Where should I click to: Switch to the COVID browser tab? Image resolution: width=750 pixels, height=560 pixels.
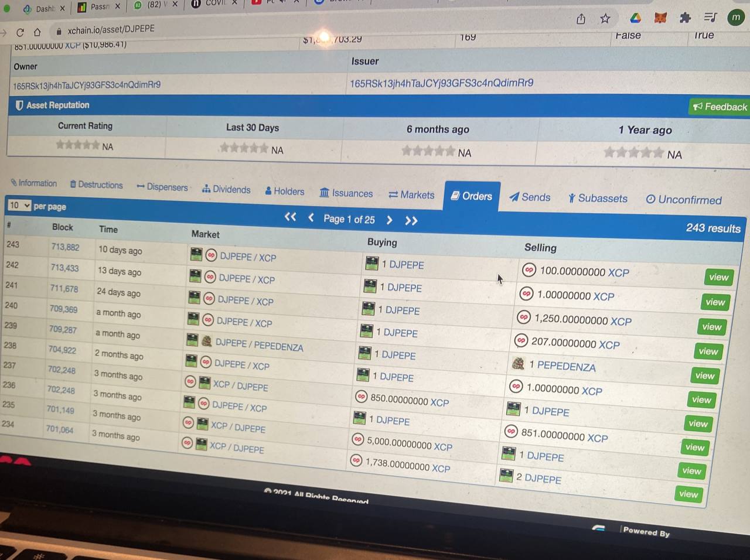point(215,4)
